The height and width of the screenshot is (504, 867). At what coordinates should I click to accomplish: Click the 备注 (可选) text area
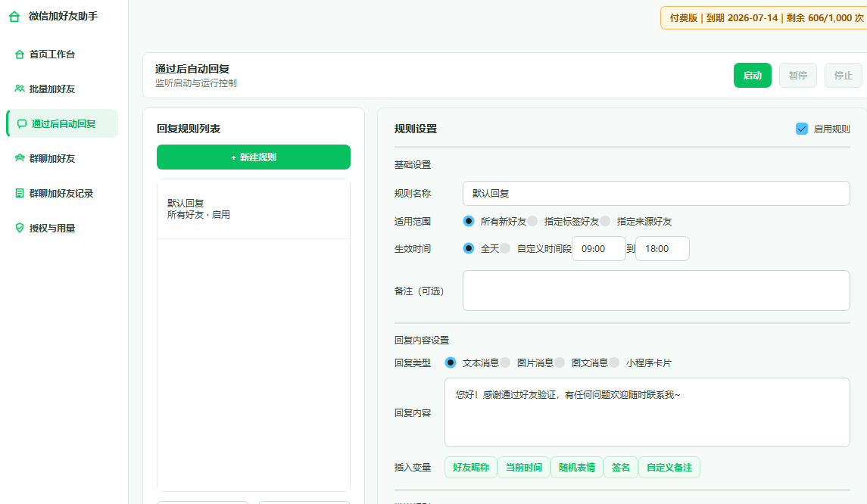pos(656,291)
